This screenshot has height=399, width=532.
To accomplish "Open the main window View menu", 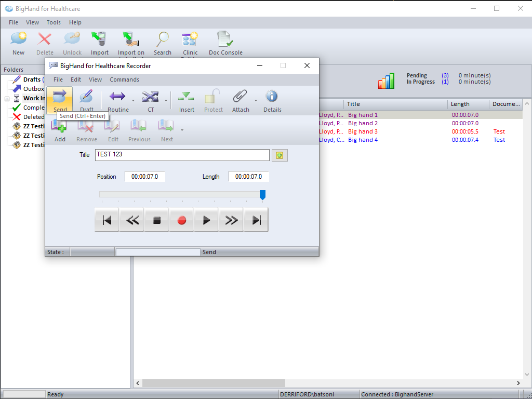I will tap(32, 22).
